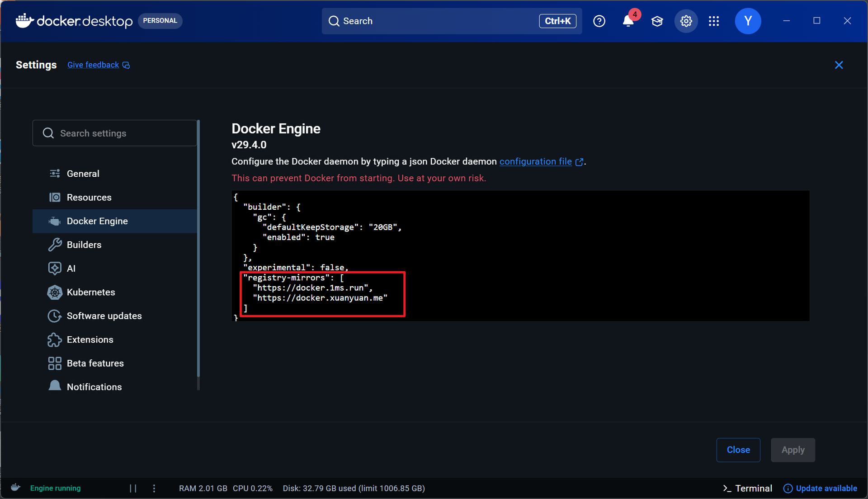The width and height of the screenshot is (868, 499).
Task: Click the magnifier icon in top search bar
Action: pos(334,21)
